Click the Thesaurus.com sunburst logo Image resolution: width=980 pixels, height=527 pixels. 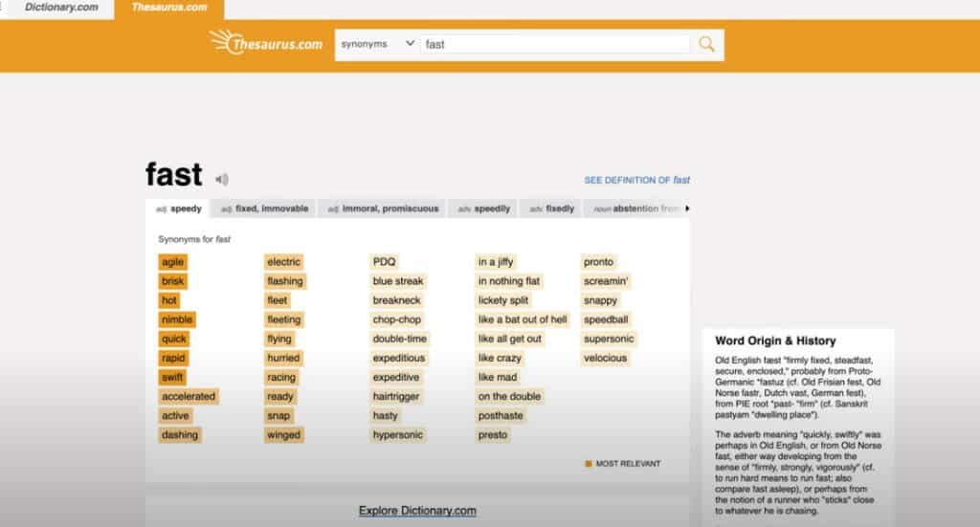266,43
